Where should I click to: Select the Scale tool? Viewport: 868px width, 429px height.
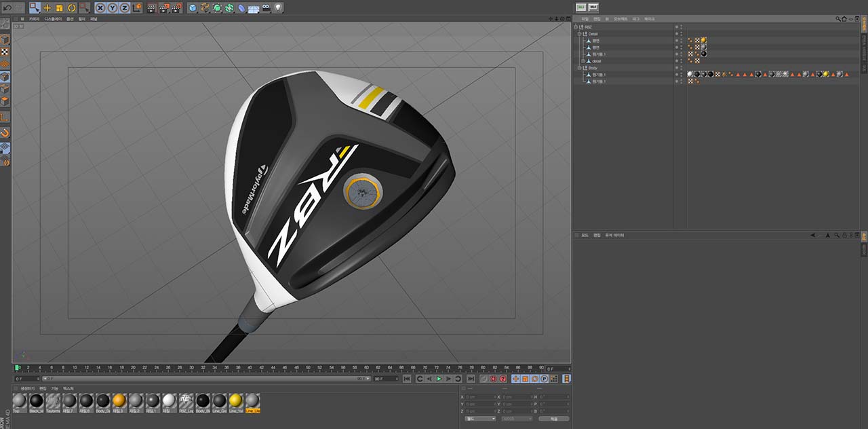[x=59, y=7]
